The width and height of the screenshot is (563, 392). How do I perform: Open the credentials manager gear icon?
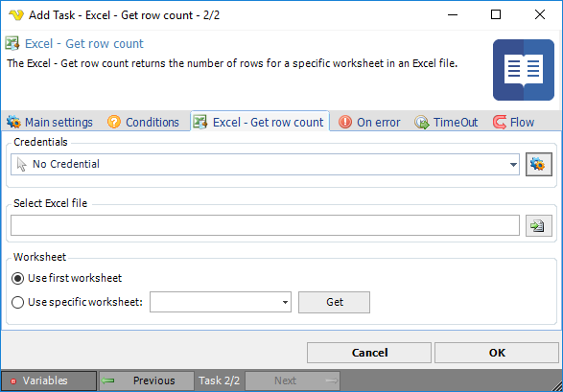[x=539, y=164]
